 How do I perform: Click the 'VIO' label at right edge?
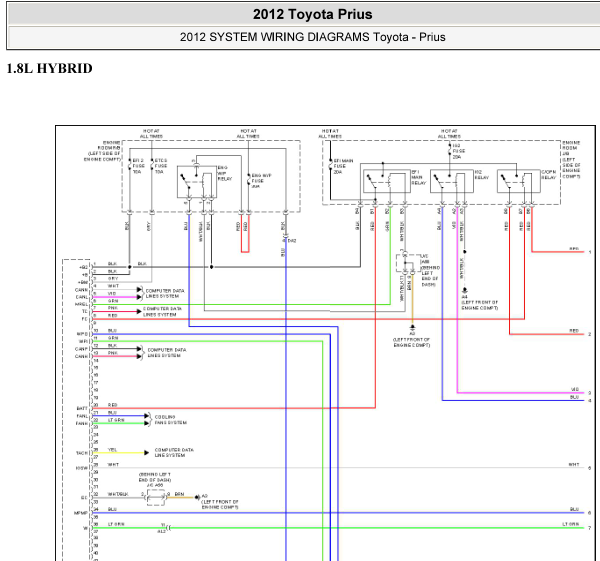(575, 390)
